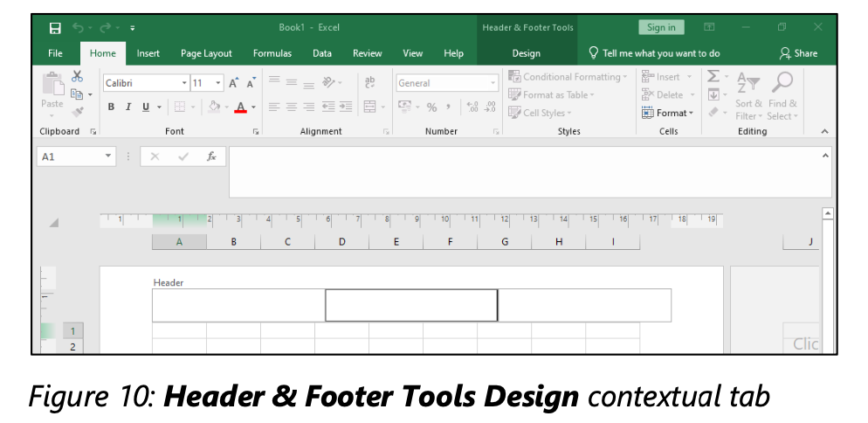Toggle Underline formatting

tap(146, 107)
